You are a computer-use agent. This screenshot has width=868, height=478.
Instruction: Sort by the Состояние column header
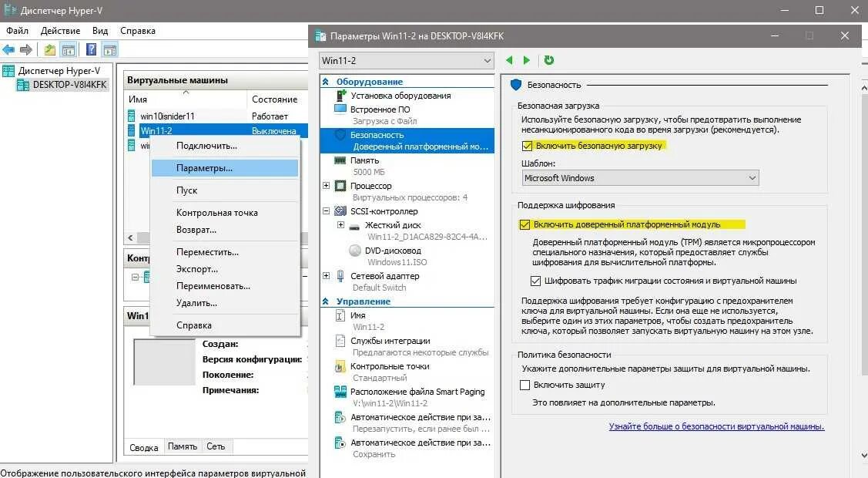(277, 99)
